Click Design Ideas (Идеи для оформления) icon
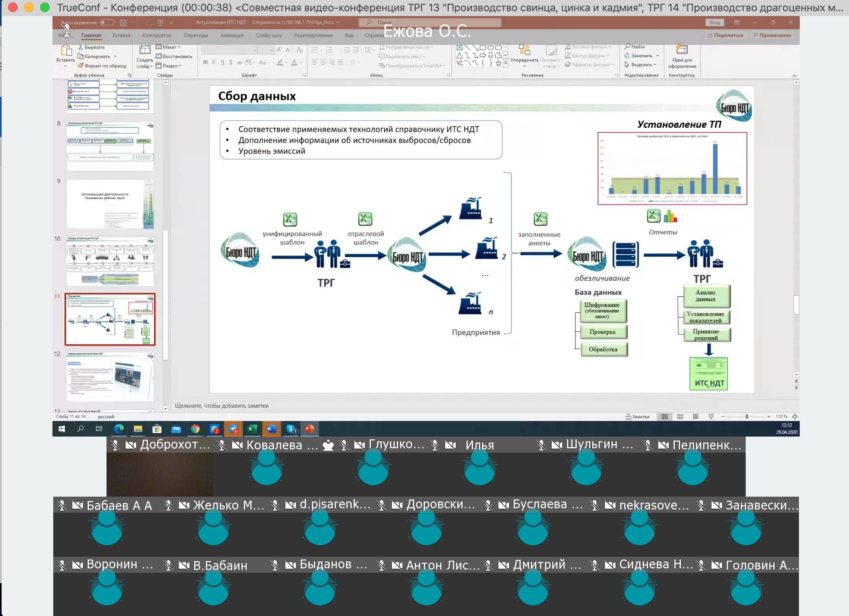This screenshot has width=849, height=616. pos(682,49)
